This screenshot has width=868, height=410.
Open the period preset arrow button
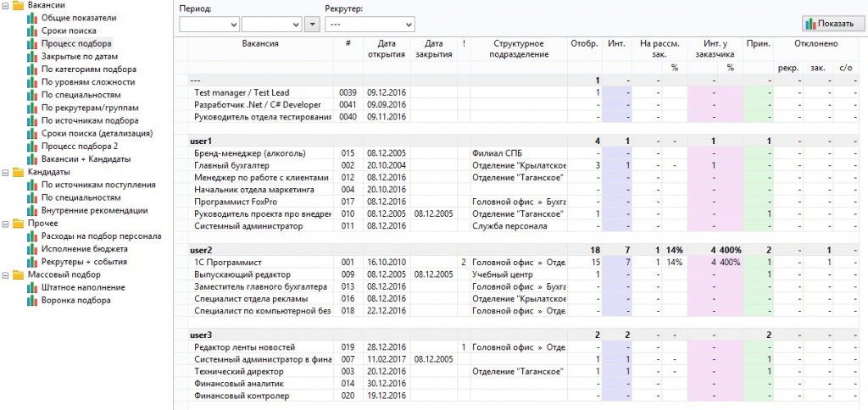pos(313,24)
